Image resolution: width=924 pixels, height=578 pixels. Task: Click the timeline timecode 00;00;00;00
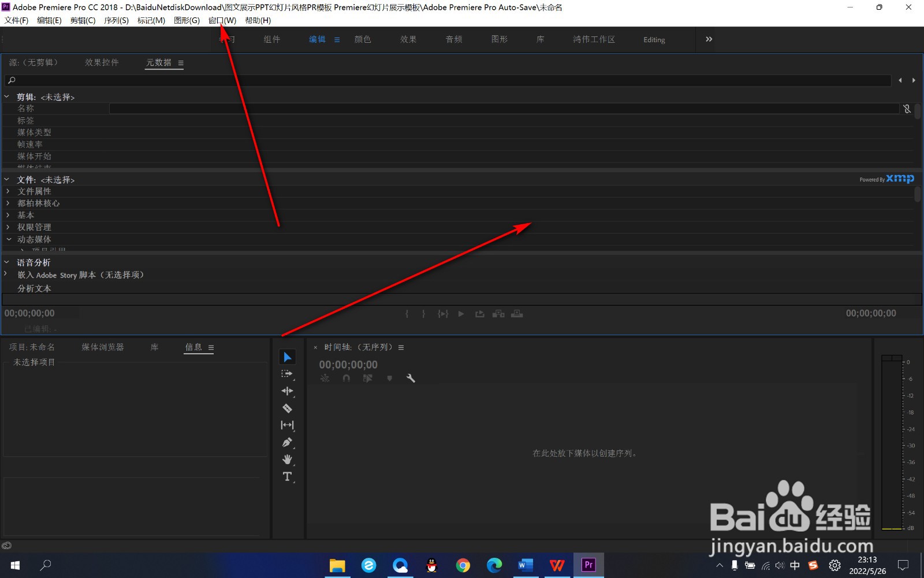coord(348,365)
